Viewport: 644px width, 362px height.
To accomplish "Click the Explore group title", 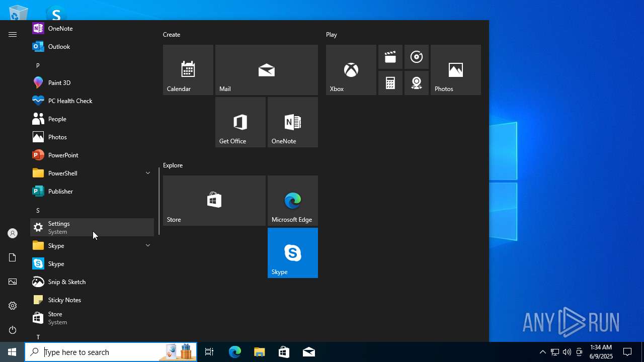I will coord(173,165).
